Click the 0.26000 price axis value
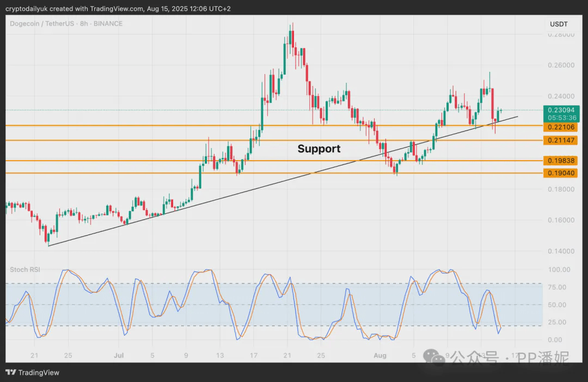Screen dimensions: 588x382 pyautogui.click(x=561, y=65)
